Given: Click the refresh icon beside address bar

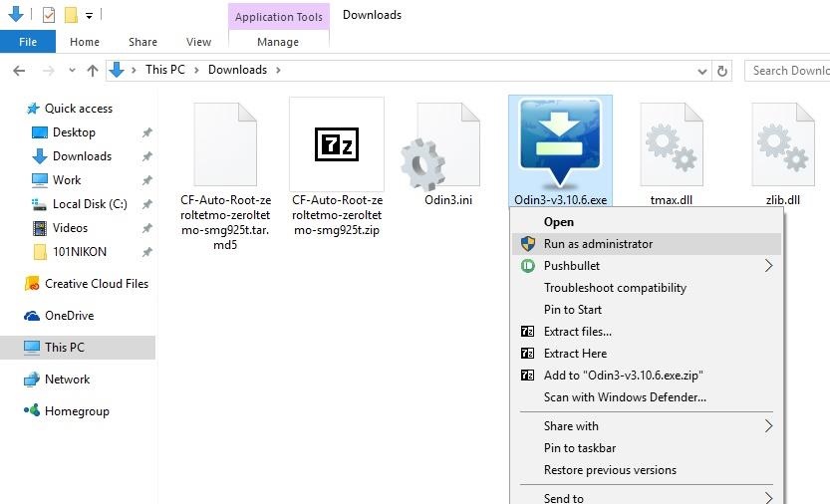Looking at the screenshot, I should click(722, 71).
